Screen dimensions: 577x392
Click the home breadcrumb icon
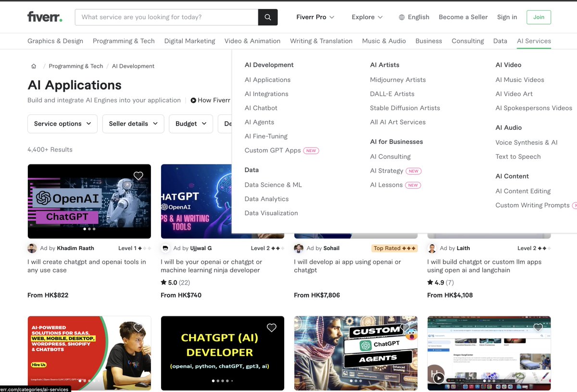click(x=34, y=66)
